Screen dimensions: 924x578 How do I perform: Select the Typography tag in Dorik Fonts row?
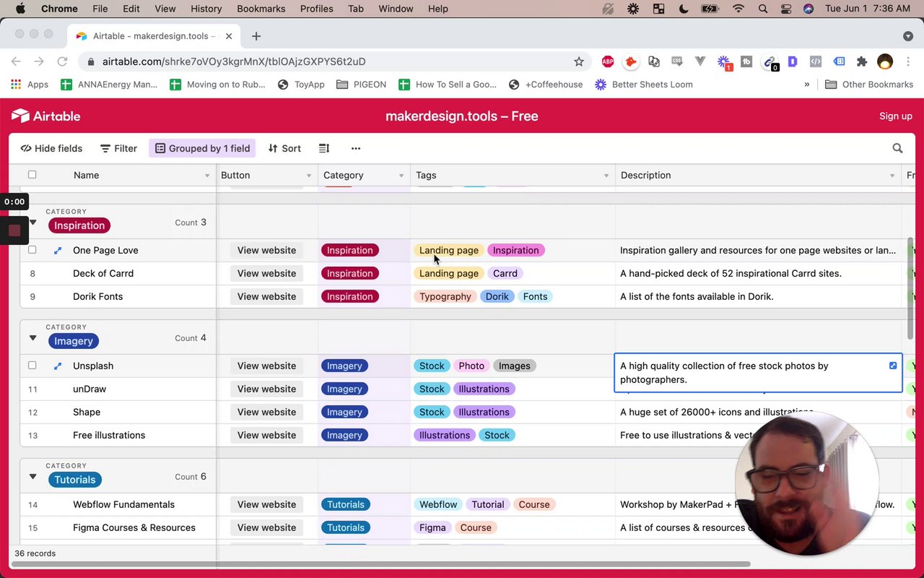click(445, 296)
